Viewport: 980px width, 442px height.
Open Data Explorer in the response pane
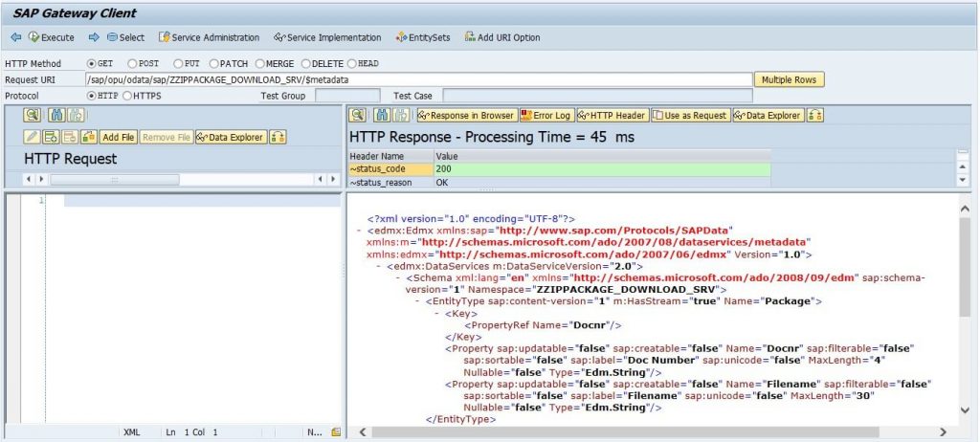pyautogui.click(x=768, y=115)
